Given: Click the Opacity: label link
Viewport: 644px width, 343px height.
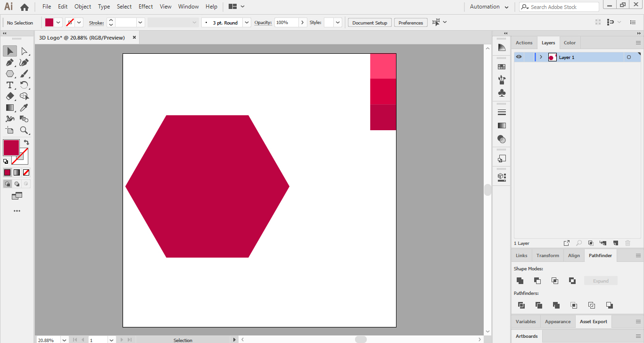Looking at the screenshot, I should click(263, 23).
